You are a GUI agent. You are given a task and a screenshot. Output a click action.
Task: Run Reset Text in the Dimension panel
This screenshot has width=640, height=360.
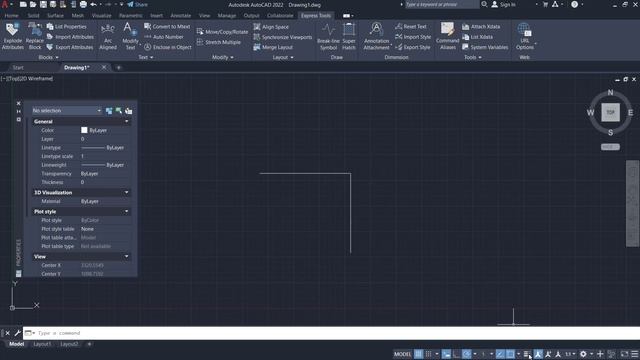coord(411,27)
